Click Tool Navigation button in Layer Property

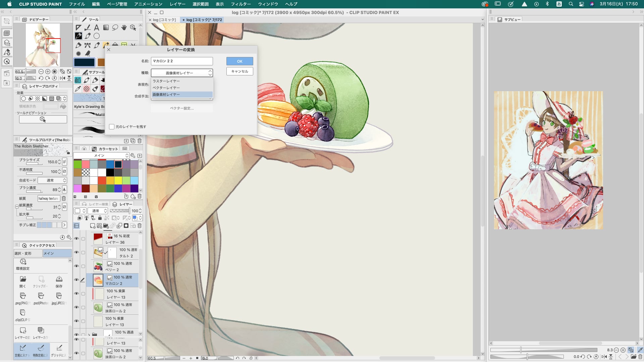(43, 119)
